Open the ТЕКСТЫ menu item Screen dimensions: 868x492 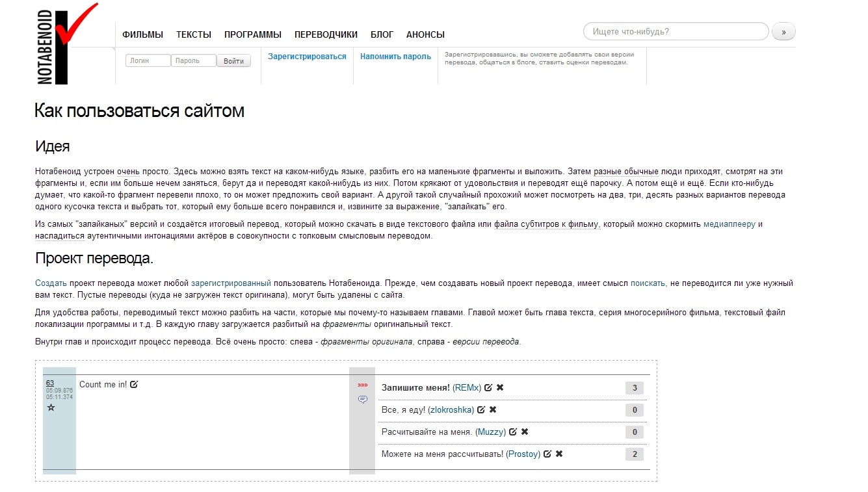pos(194,34)
